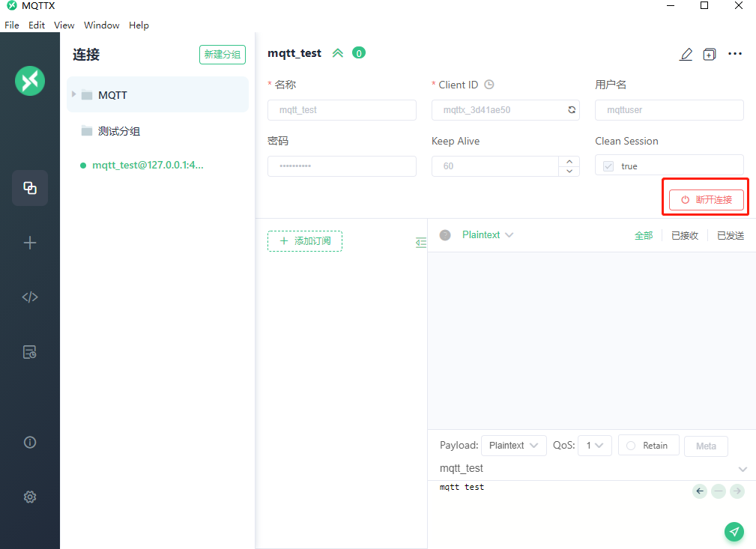
Task: Click the 用户名 username input field
Action: pyautogui.click(x=669, y=110)
